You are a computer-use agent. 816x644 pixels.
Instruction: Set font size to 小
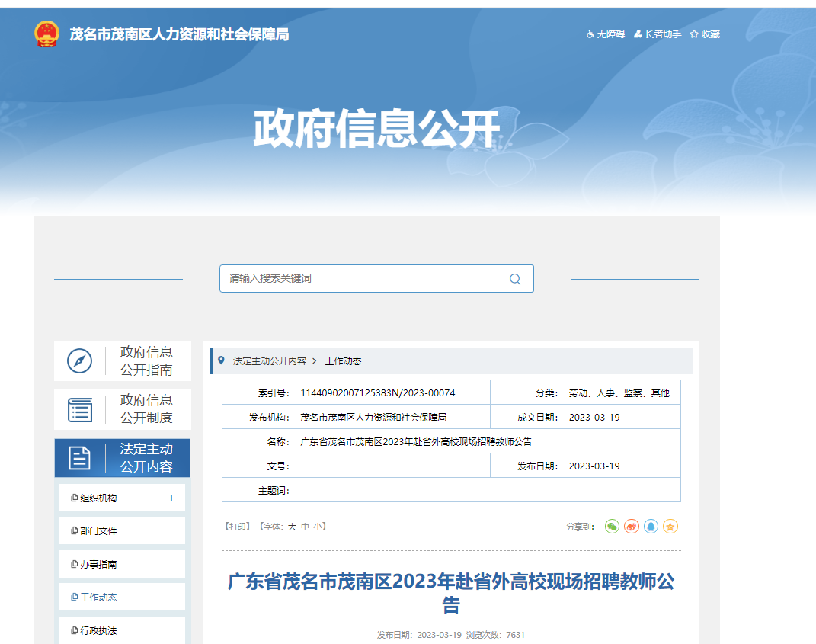(x=317, y=527)
